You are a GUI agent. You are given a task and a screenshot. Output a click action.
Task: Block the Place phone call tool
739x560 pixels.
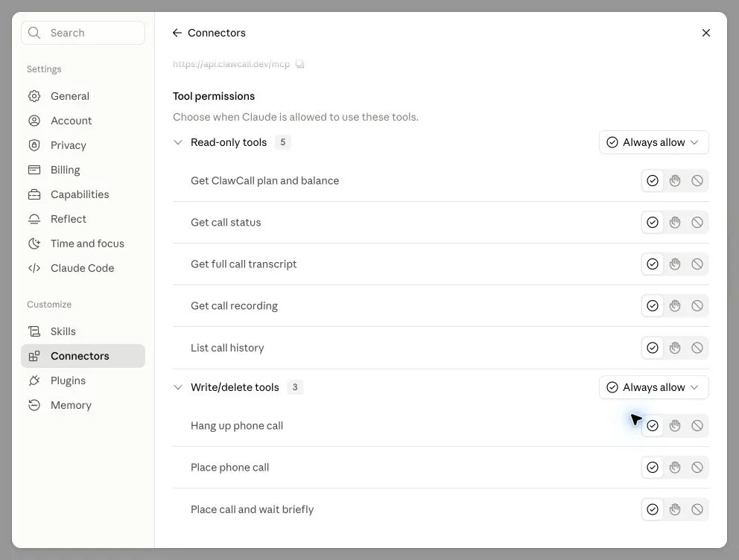tap(697, 467)
